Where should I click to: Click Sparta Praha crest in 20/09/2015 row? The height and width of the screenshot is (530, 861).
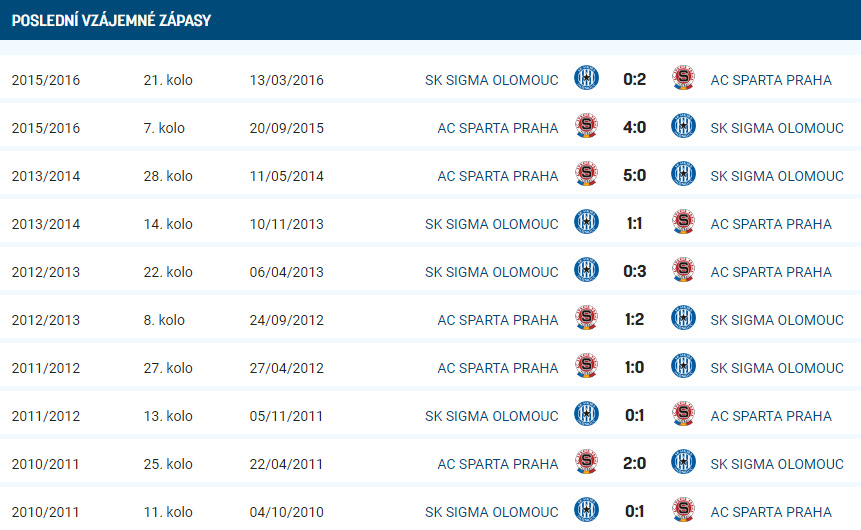click(x=586, y=126)
